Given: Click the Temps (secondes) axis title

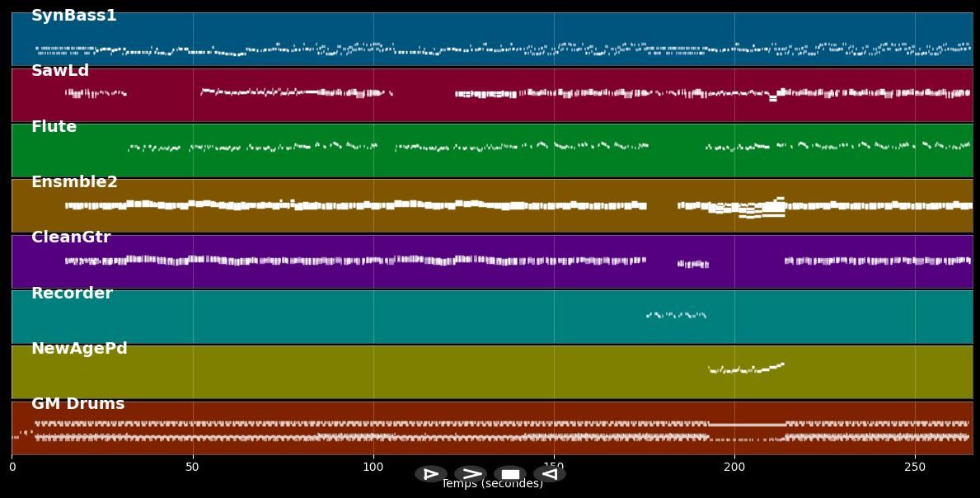Looking at the screenshot, I should [492, 485].
